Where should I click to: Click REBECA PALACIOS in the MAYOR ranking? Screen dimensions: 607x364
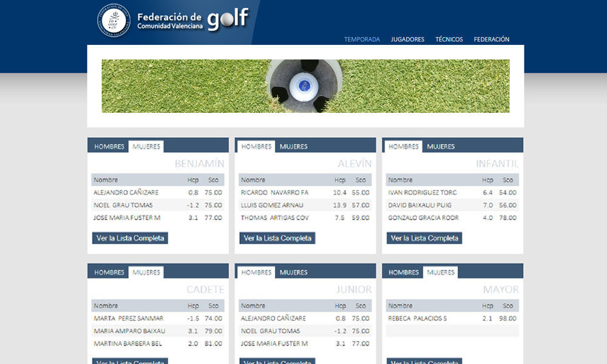[419, 318]
